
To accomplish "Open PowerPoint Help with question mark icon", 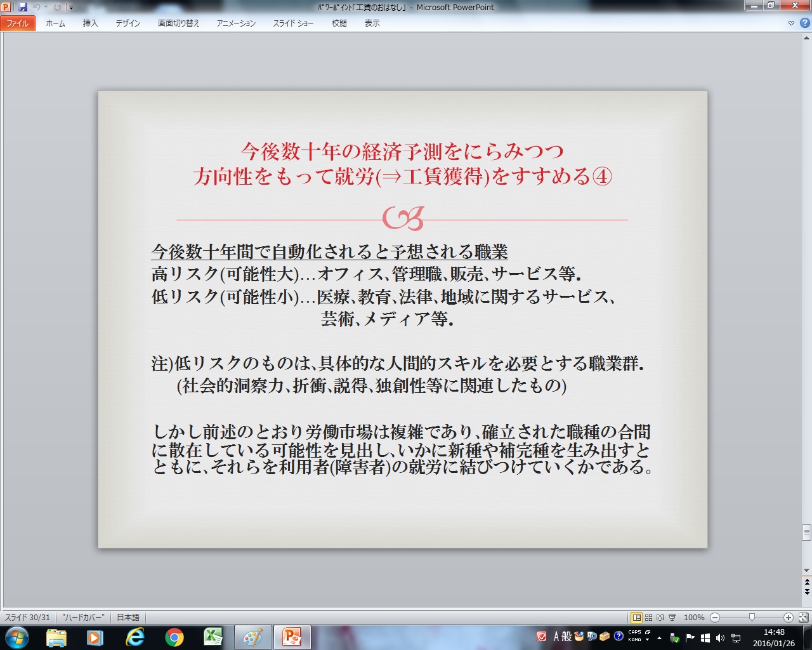I will click(804, 23).
